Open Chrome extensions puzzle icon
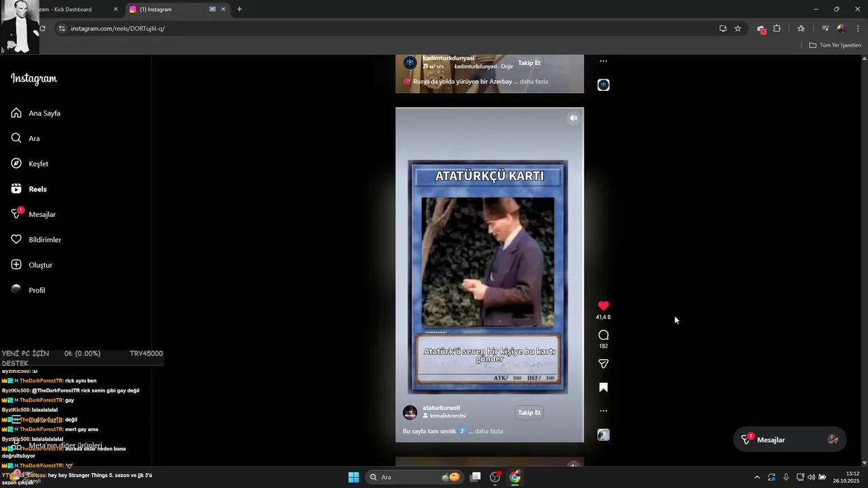Image resolution: width=868 pixels, height=488 pixels. click(777, 28)
